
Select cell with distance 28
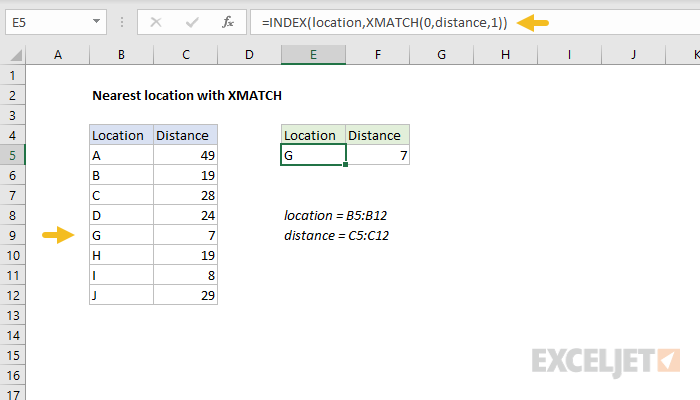click(186, 196)
